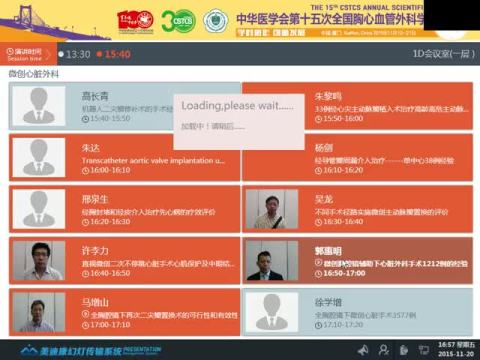
Task: Open 徐学增's presentation card
Action: (x=357, y=312)
